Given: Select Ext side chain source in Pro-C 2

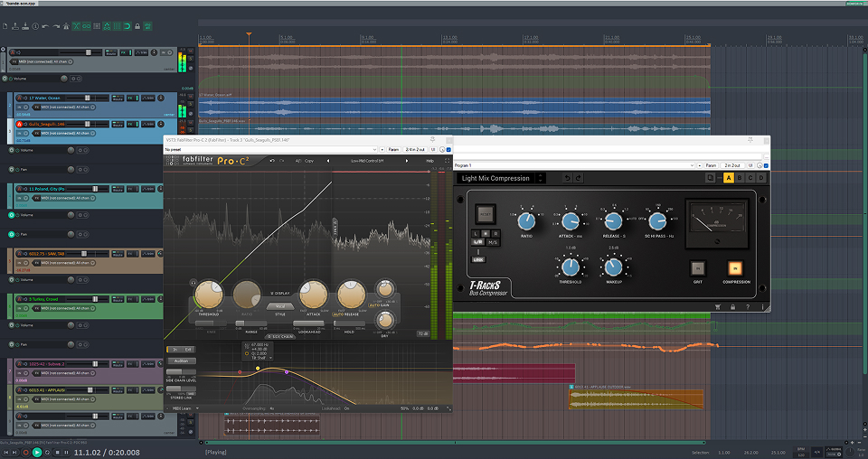Looking at the screenshot, I should coord(188,350).
